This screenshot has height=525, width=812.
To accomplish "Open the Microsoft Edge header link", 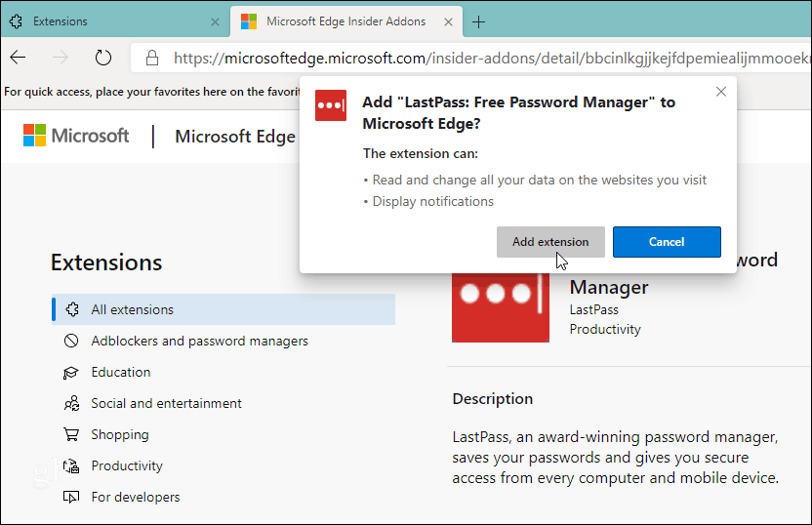I will 235,137.
